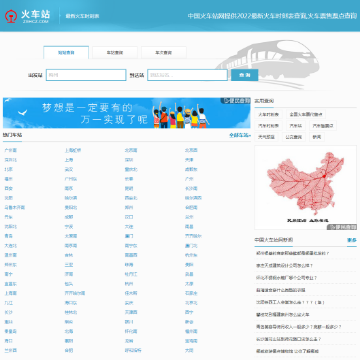
Task: Open the 西安 station link
Action: 8,188
